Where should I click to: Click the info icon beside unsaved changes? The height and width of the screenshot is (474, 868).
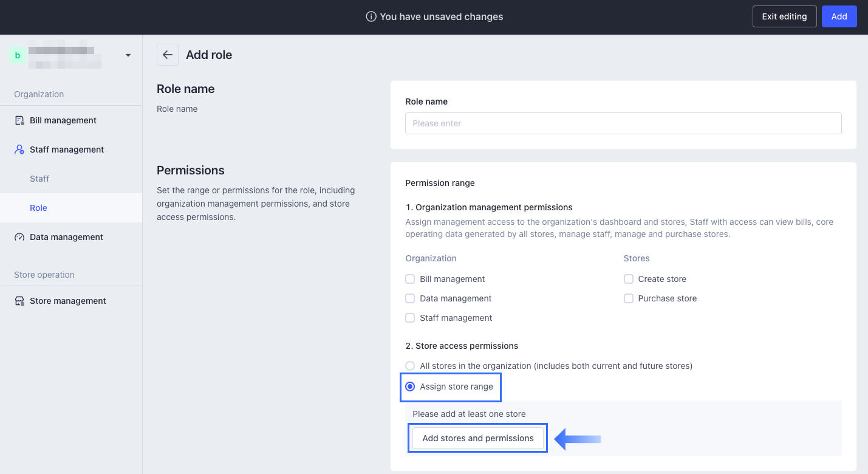[x=371, y=17]
